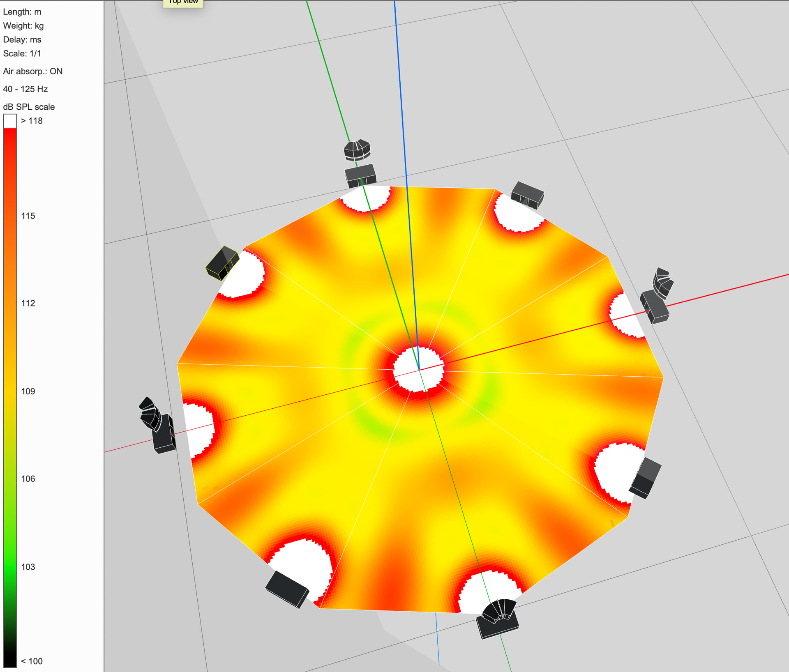This screenshot has width=789, height=672.
Task: Click the dB SPL scale heading
Action: (x=29, y=107)
